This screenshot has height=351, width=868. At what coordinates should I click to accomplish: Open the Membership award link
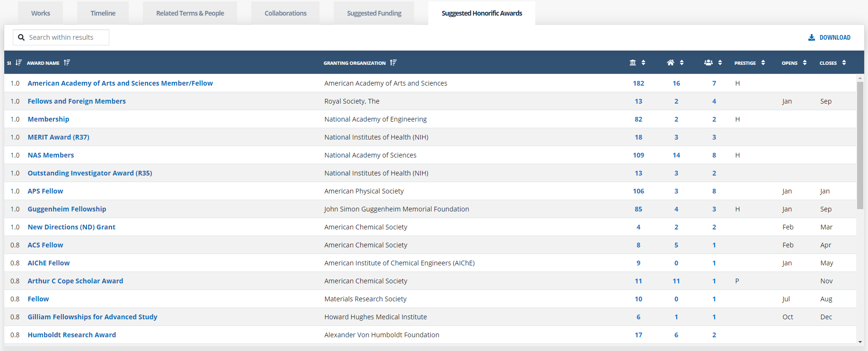[x=48, y=119]
